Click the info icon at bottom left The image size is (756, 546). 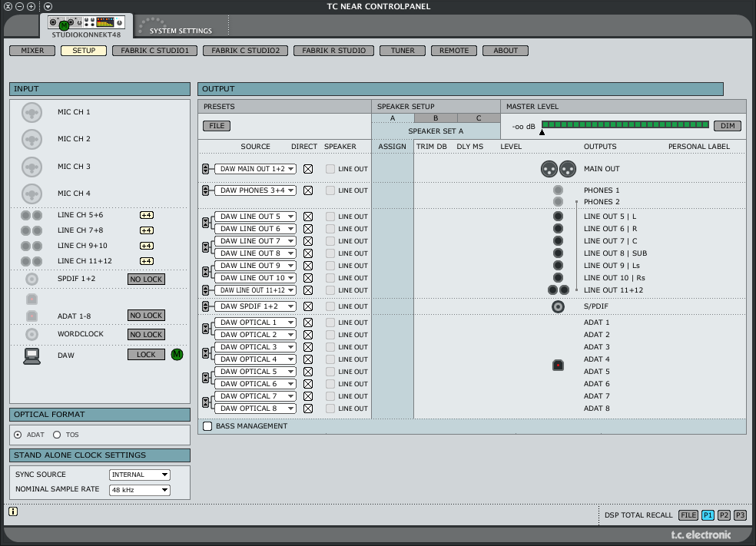(13, 511)
